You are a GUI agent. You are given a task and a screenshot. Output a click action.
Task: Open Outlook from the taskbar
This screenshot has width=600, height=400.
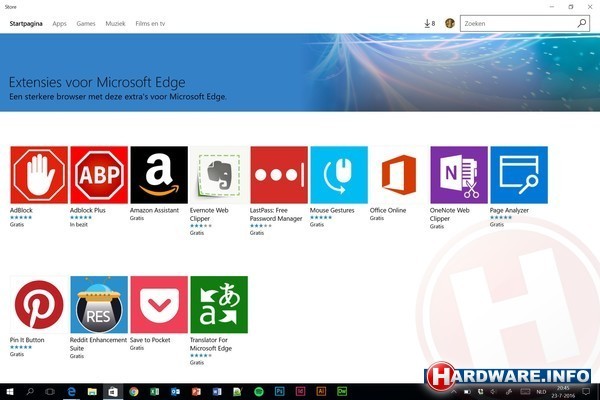tap(175, 392)
